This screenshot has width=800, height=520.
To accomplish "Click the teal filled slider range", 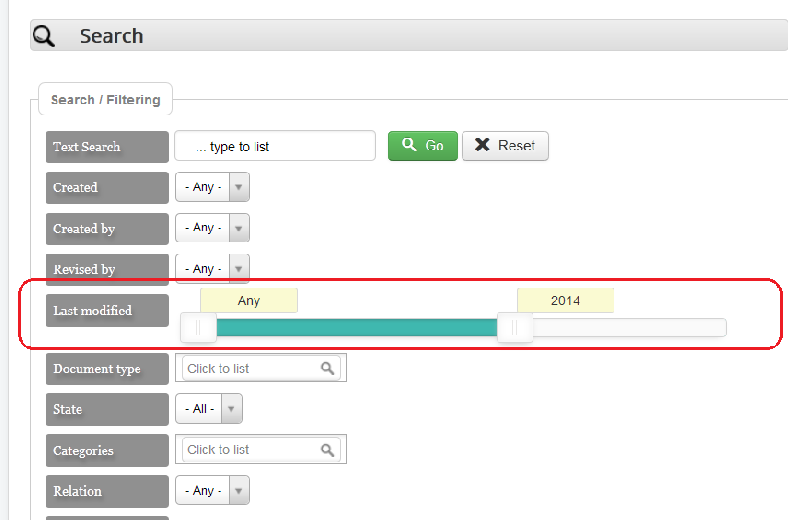I will tap(357, 328).
